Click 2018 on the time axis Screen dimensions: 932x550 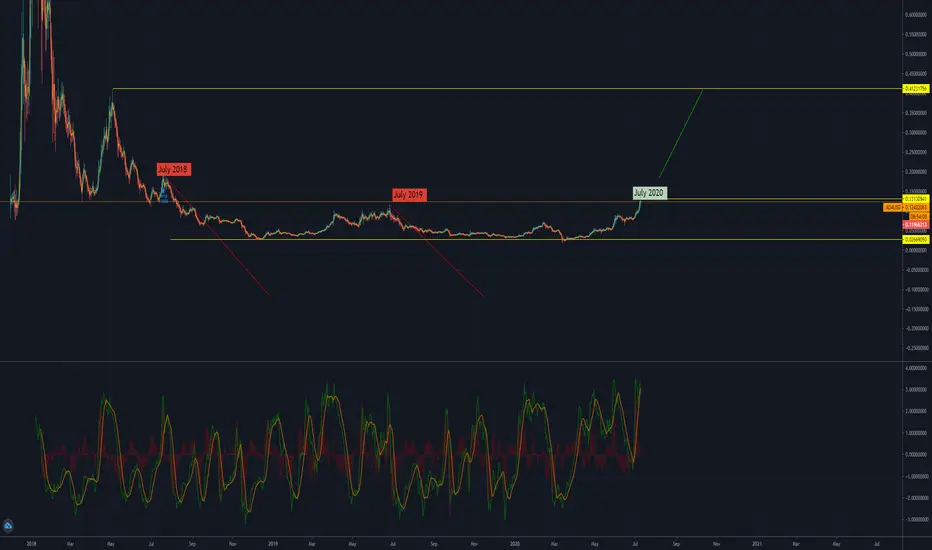coord(32,543)
